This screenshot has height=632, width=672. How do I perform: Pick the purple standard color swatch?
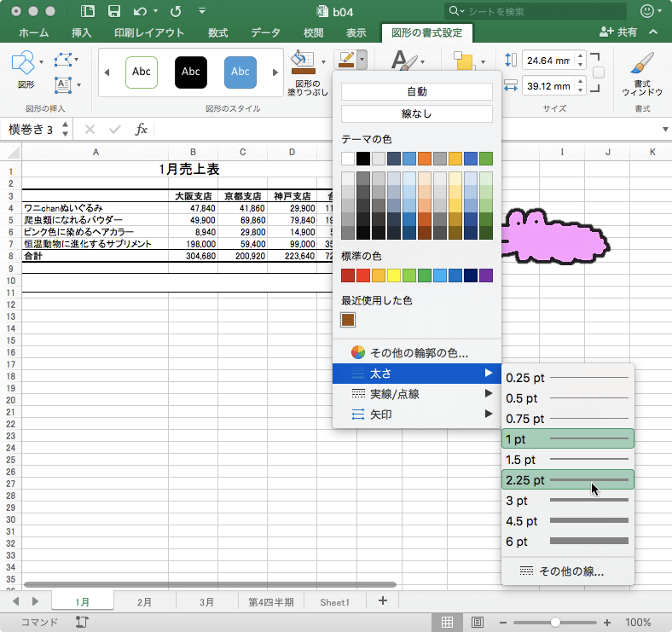[x=486, y=275]
